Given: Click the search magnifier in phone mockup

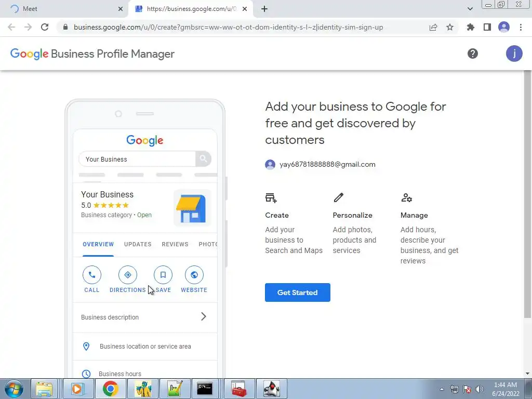Looking at the screenshot, I should 203,159.
